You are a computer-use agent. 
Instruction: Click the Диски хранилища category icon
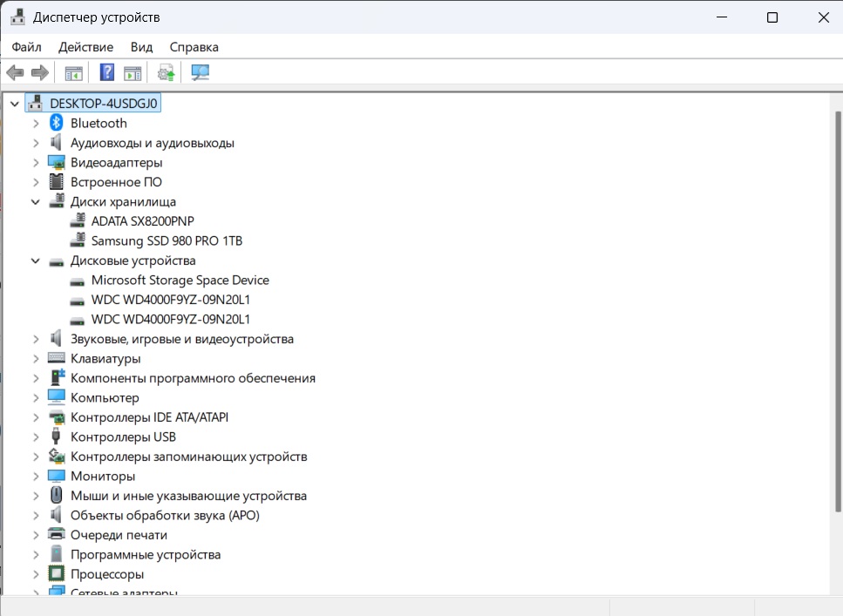(x=57, y=201)
